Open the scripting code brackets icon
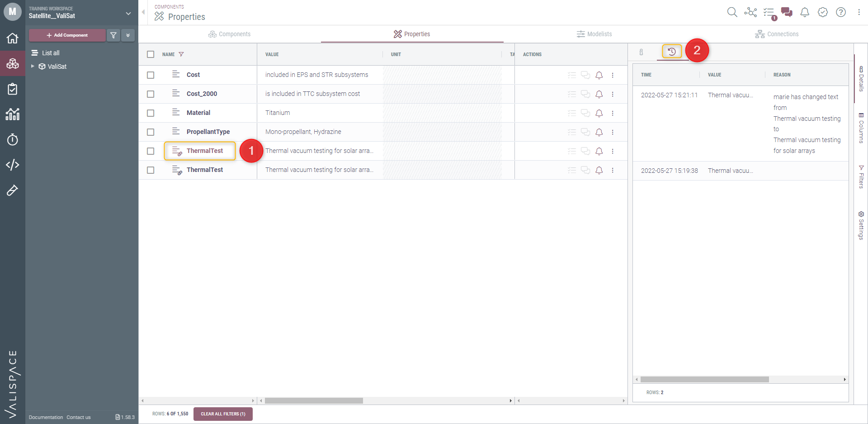The height and width of the screenshot is (424, 868). coord(12,165)
